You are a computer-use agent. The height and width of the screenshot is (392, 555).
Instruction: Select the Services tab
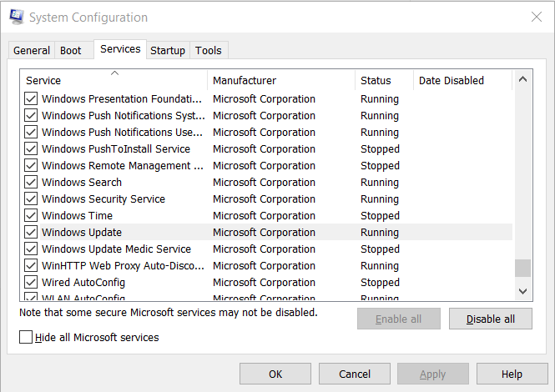tap(120, 49)
